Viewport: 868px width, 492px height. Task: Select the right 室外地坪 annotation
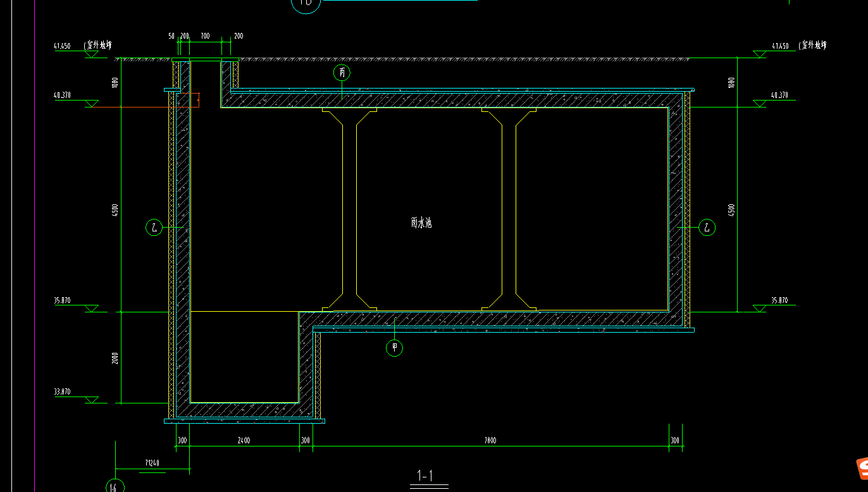(814, 46)
